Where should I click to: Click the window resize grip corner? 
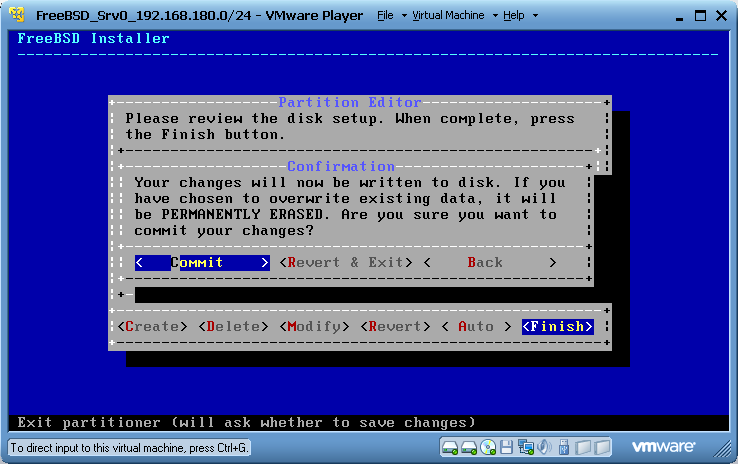point(722,449)
